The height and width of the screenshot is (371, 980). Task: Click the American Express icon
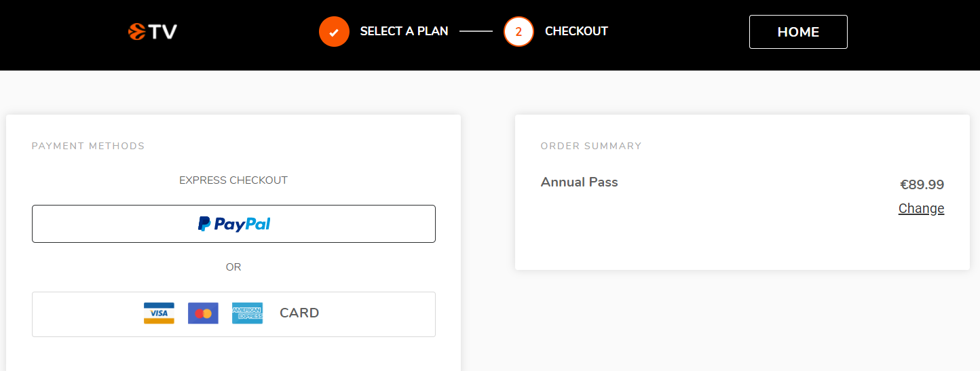[x=247, y=313]
